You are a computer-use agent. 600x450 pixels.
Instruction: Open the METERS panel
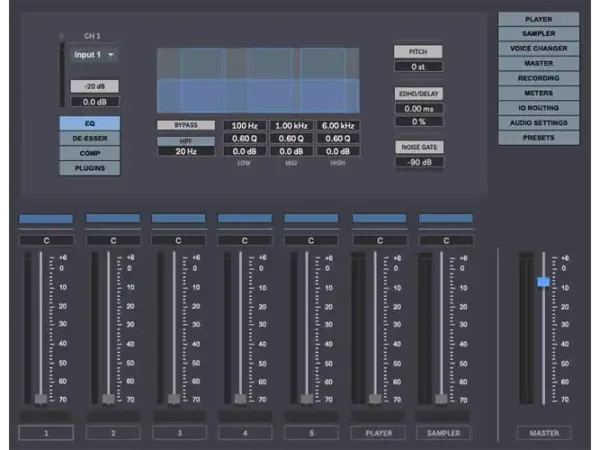click(538, 93)
